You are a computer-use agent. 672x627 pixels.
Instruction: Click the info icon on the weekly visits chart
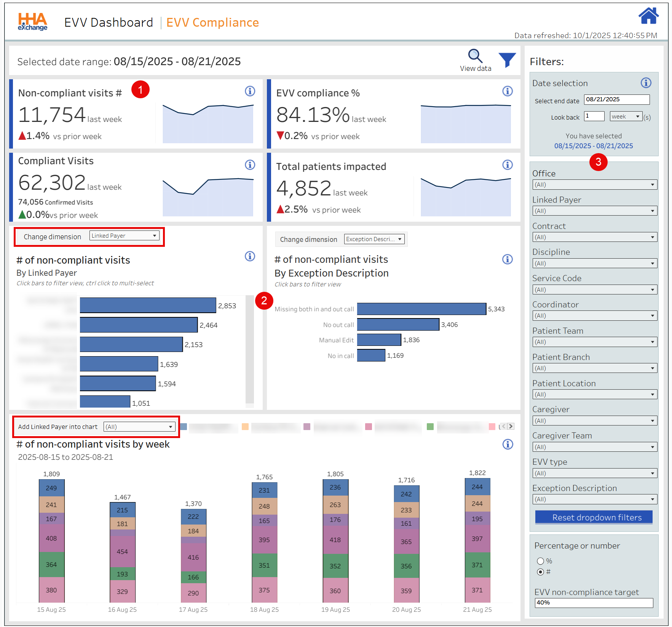[508, 445]
